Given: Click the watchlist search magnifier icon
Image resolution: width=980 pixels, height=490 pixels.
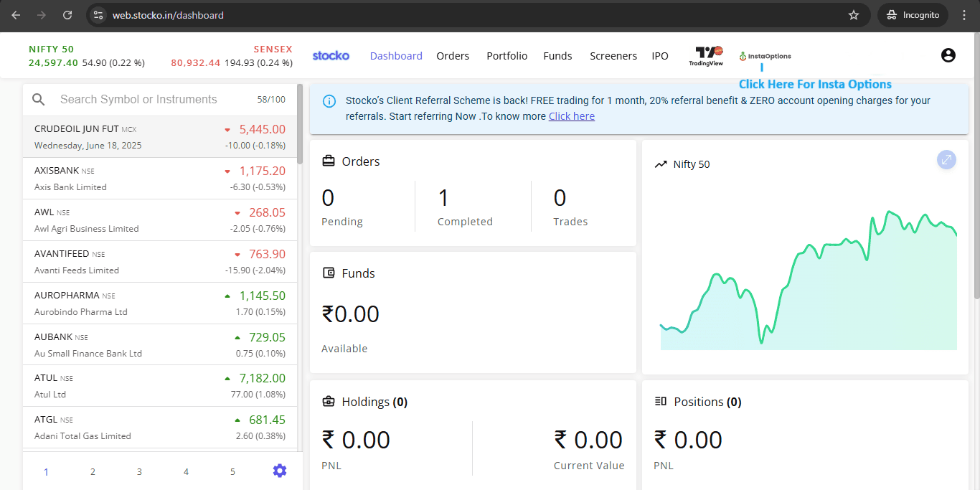Looking at the screenshot, I should (x=39, y=100).
